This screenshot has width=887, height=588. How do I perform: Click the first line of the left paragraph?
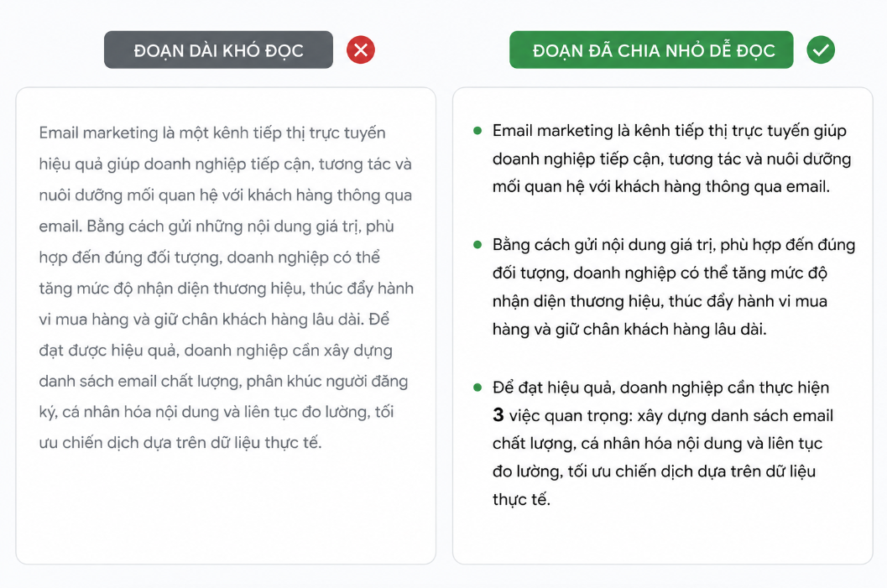coord(212,133)
